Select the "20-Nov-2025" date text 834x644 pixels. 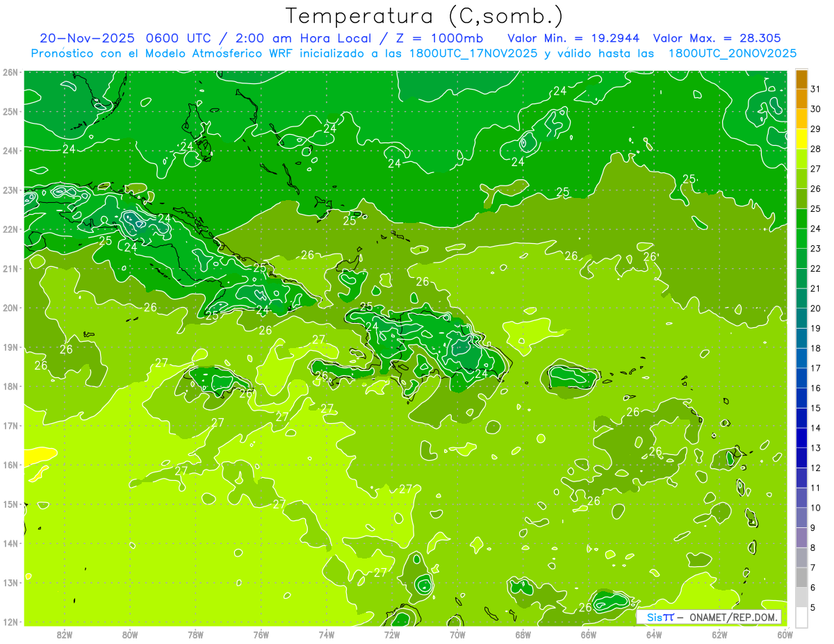coord(87,38)
